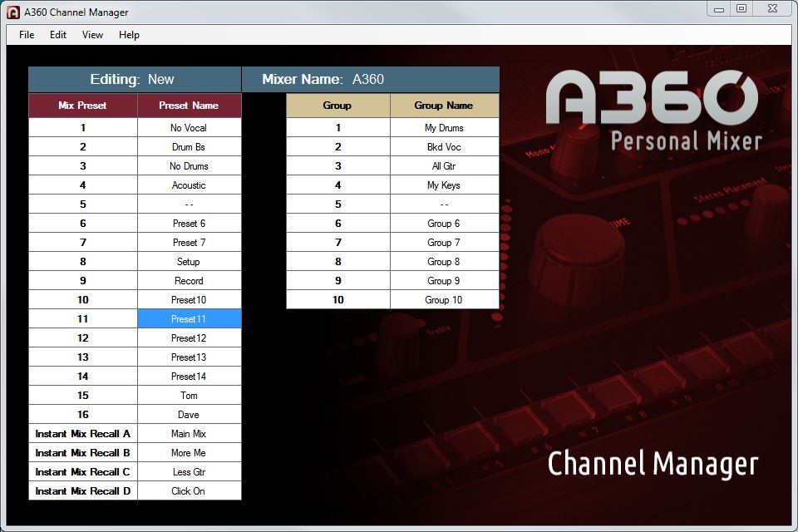
Task: Click the 'Dave' preset name cell
Action: (190, 415)
